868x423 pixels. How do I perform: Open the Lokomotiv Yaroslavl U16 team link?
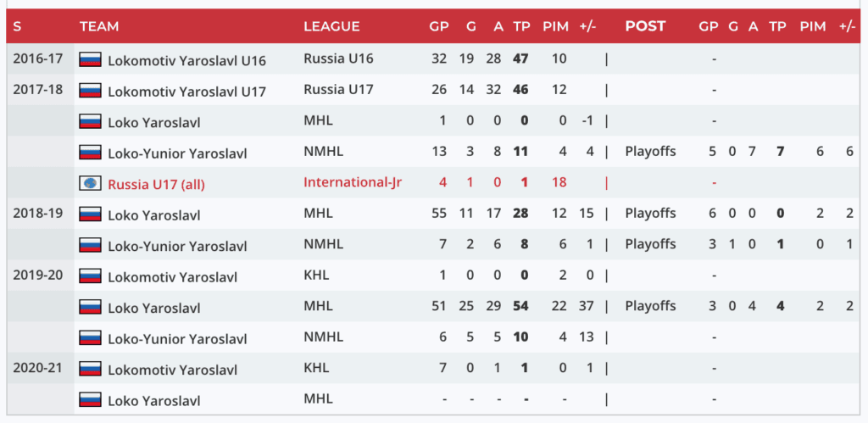(186, 60)
